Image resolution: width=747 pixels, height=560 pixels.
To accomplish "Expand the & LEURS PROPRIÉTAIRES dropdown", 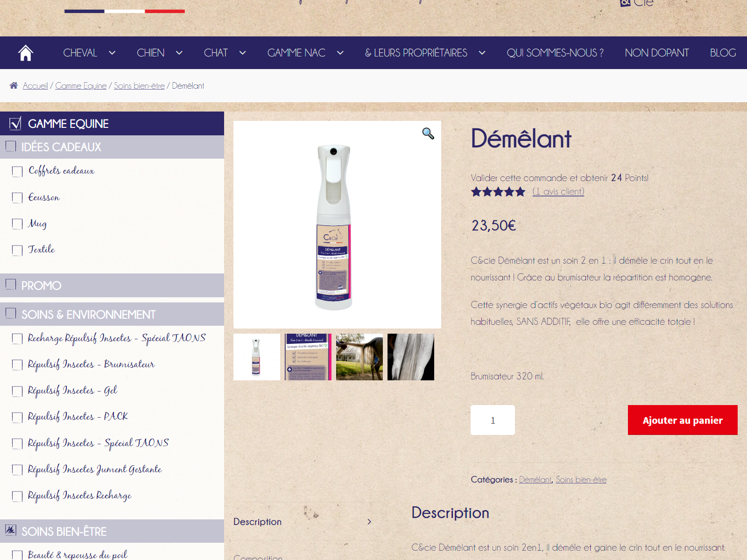I will 482,53.
